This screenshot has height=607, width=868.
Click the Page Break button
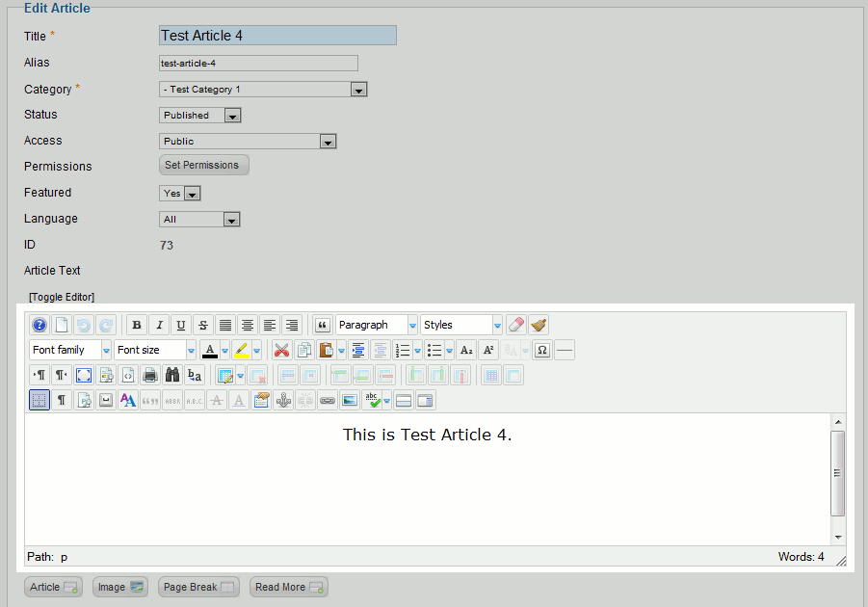pos(198,587)
